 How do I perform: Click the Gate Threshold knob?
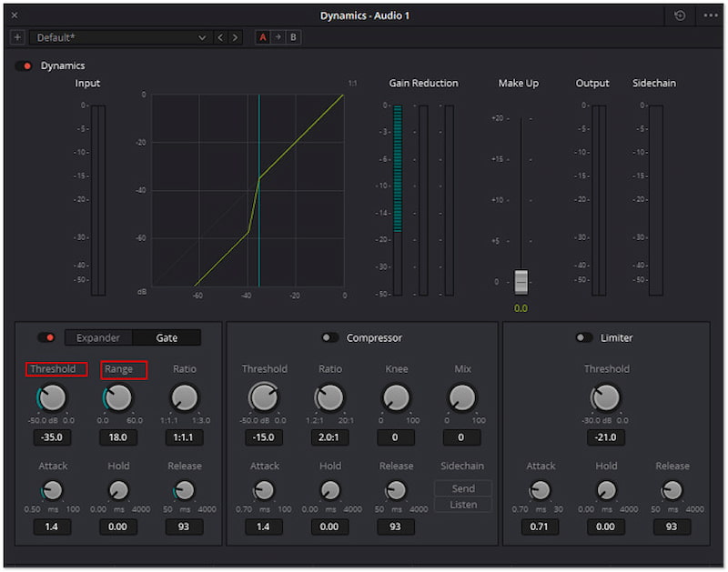52,397
